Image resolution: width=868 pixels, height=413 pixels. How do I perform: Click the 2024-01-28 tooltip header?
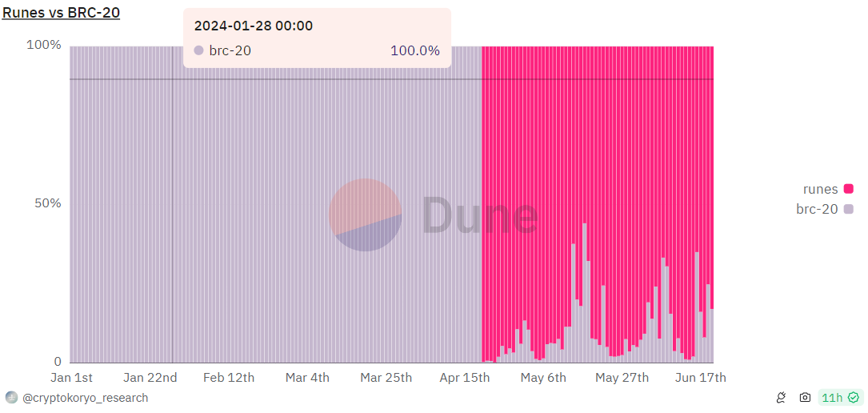point(254,26)
